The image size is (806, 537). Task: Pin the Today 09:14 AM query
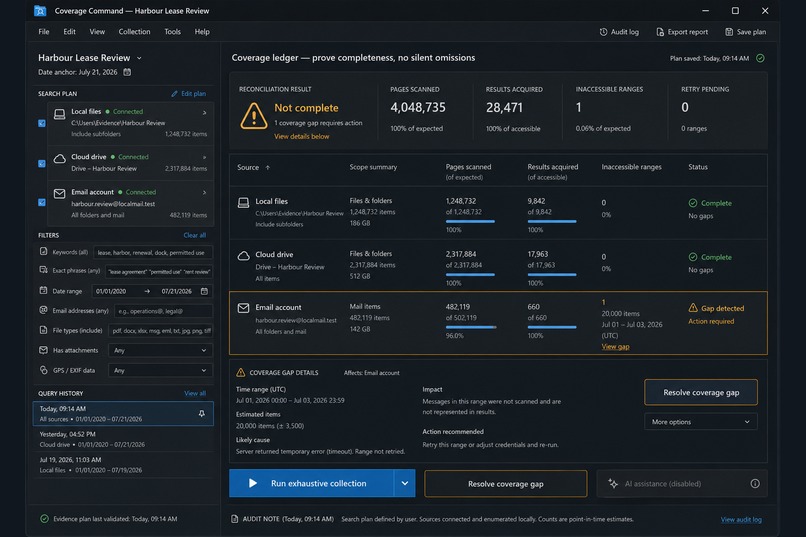pyautogui.click(x=202, y=414)
